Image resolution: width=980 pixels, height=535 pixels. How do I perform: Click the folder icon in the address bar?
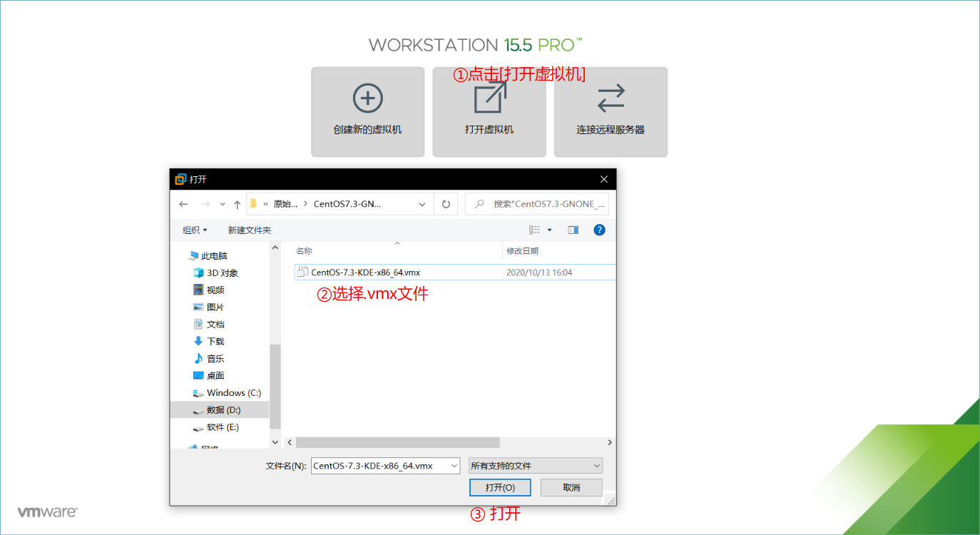(253, 203)
